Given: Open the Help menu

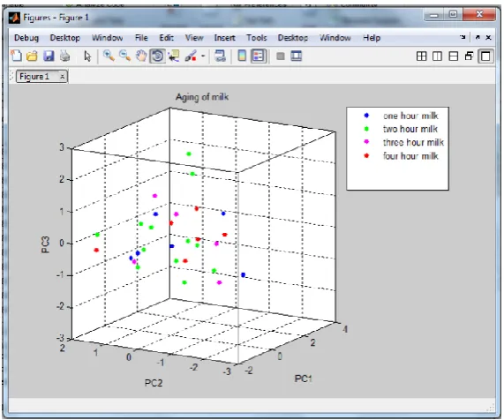Looking at the screenshot, I should tap(372, 38).
